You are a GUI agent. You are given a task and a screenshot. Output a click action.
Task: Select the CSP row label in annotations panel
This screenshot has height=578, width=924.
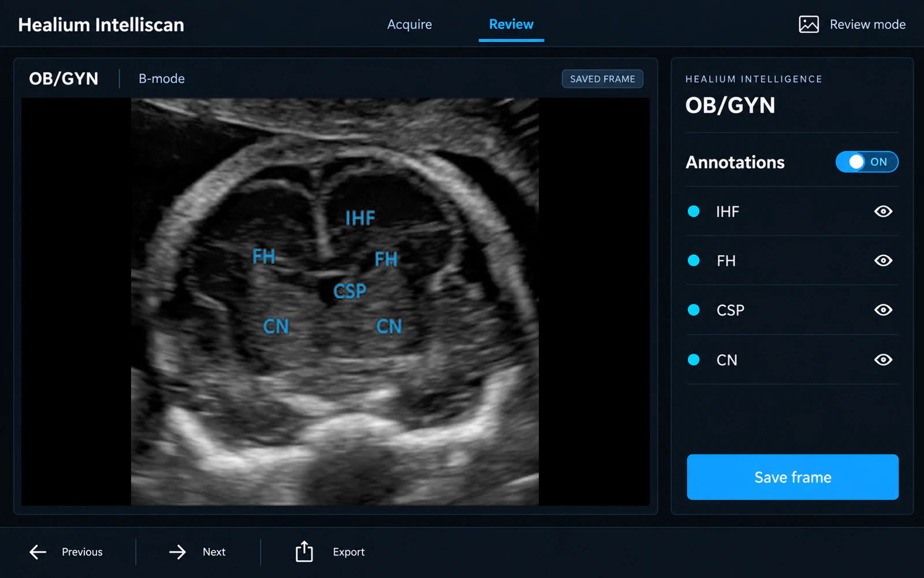click(731, 310)
